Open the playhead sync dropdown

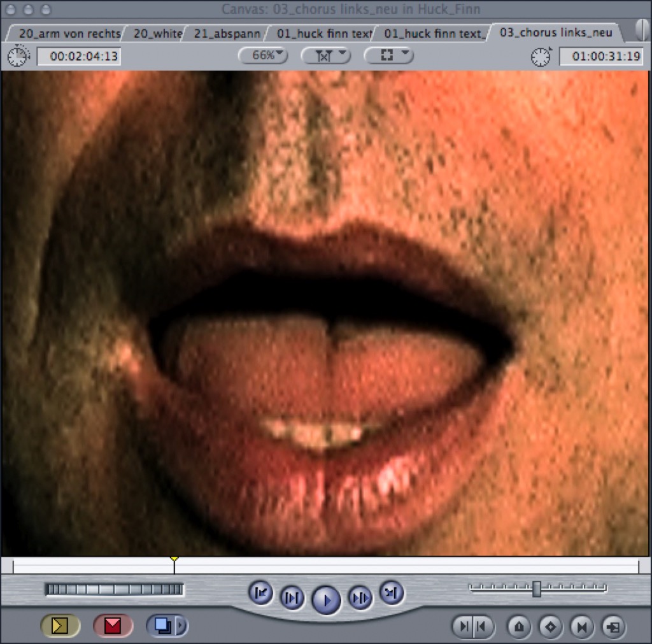[x=326, y=55]
